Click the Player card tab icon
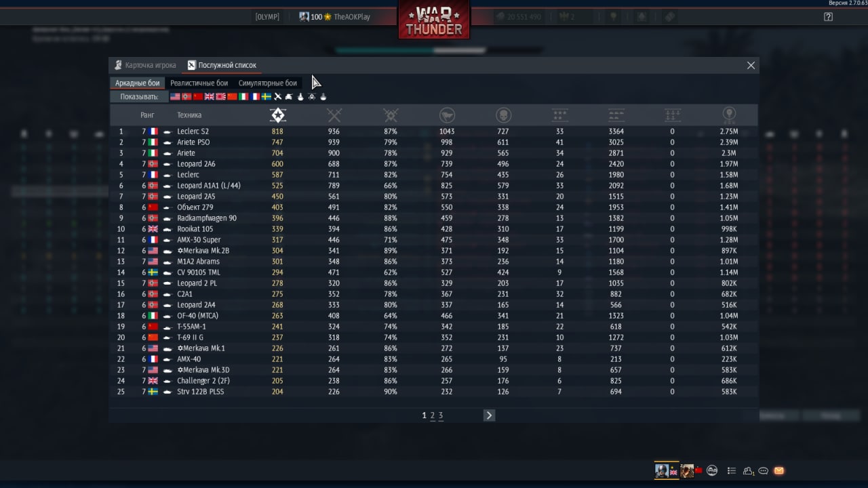This screenshot has height=488, width=868. click(x=118, y=65)
